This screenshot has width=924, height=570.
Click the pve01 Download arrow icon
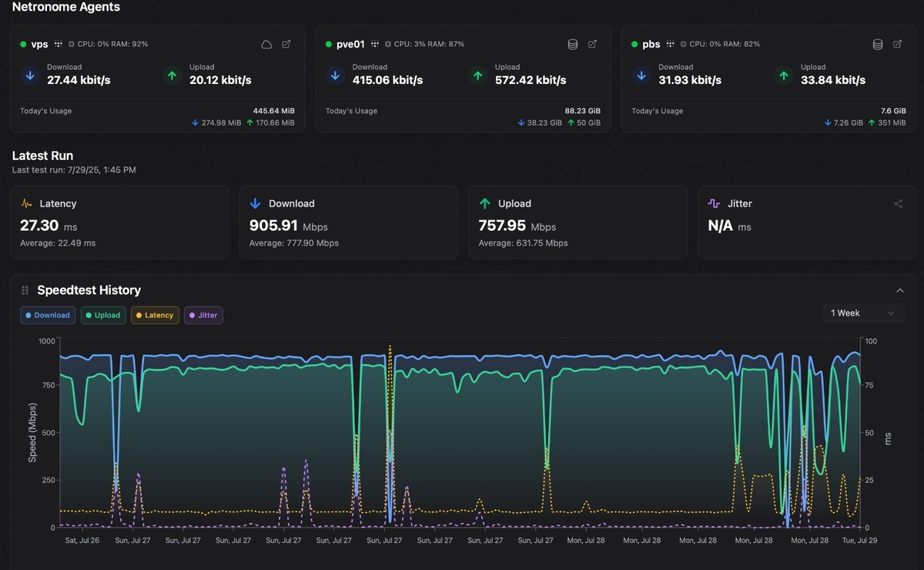[x=336, y=75]
